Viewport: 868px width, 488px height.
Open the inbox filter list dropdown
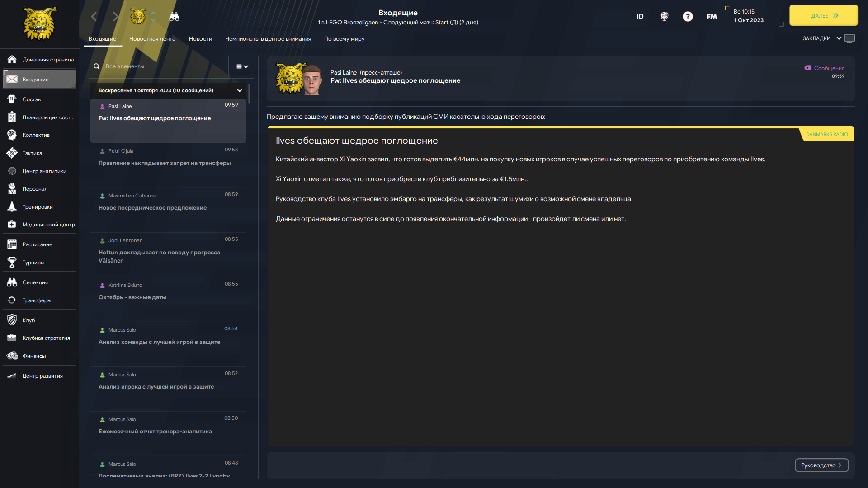(x=242, y=66)
